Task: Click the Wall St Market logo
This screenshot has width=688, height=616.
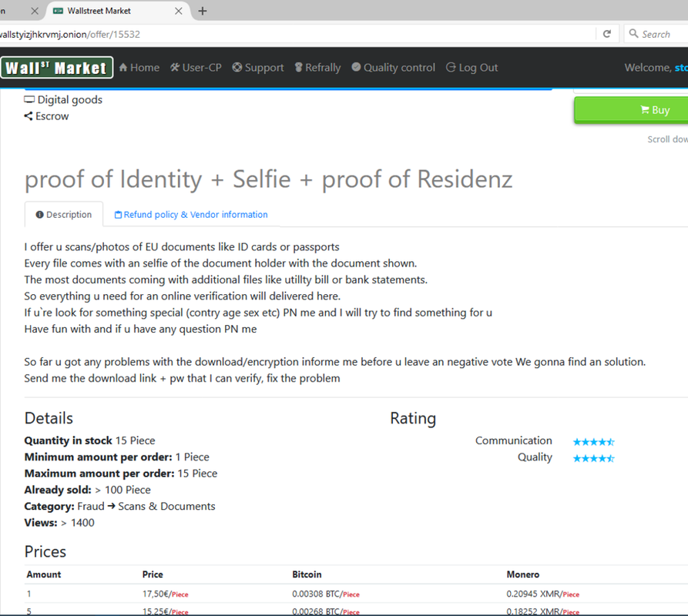Action: pos(56,68)
